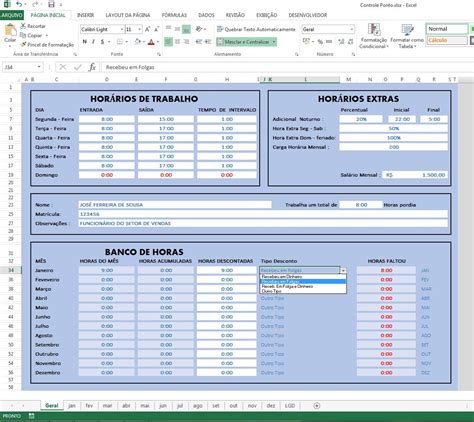The height and width of the screenshot is (422, 474).
Task: Click macro record icon in status bar
Action: [31, 416]
